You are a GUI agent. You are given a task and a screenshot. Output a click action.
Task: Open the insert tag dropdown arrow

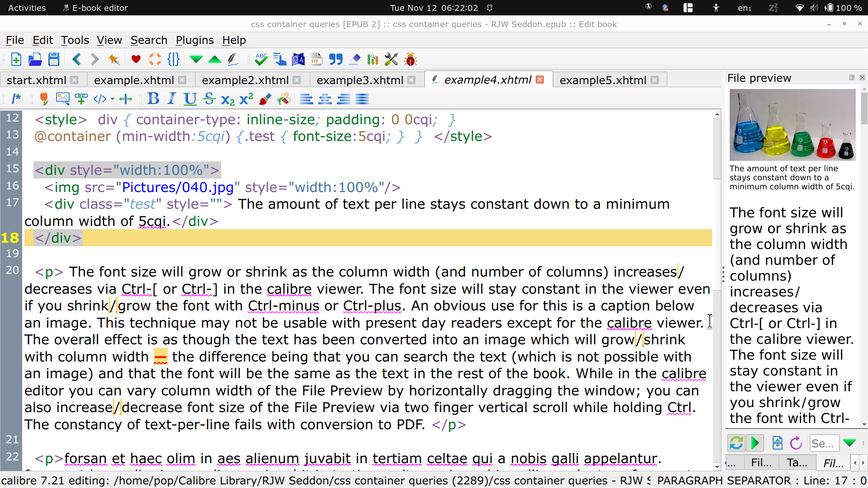(112, 99)
